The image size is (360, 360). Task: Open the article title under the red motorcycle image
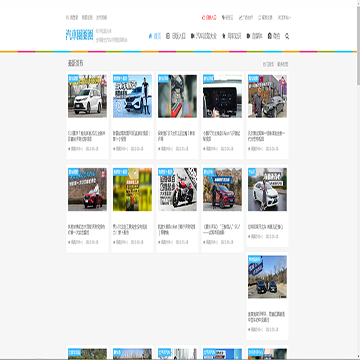tap(177, 230)
